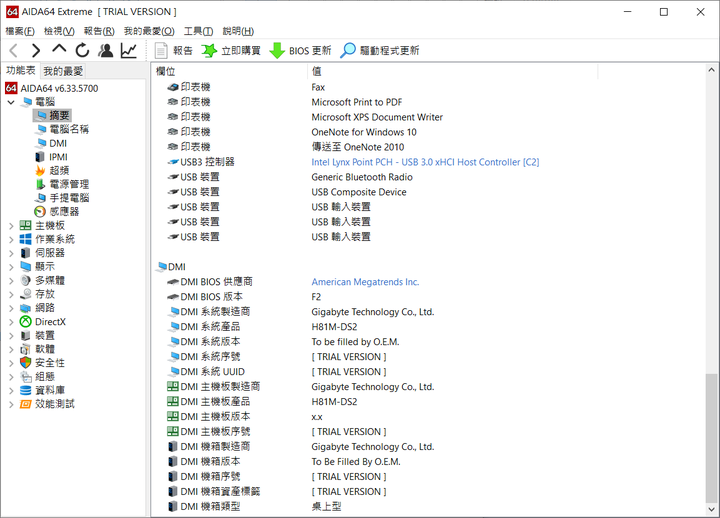Expand the 網路 tree node
Screen dimensions: 720x518
coord(11,308)
